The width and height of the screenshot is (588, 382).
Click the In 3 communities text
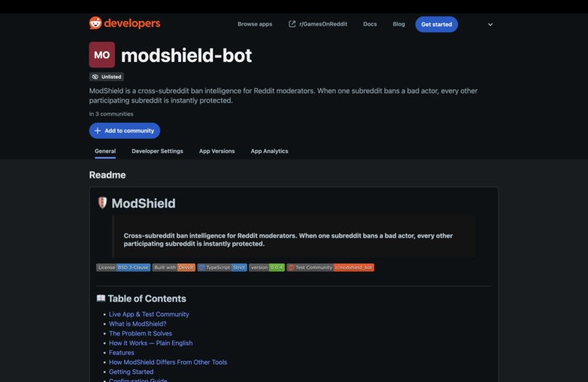click(x=111, y=114)
